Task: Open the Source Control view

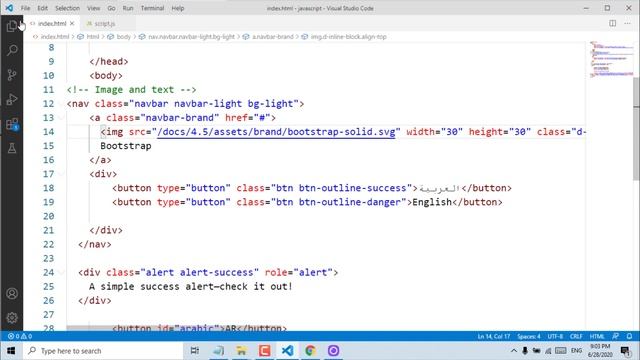Action: pyautogui.click(x=12, y=75)
